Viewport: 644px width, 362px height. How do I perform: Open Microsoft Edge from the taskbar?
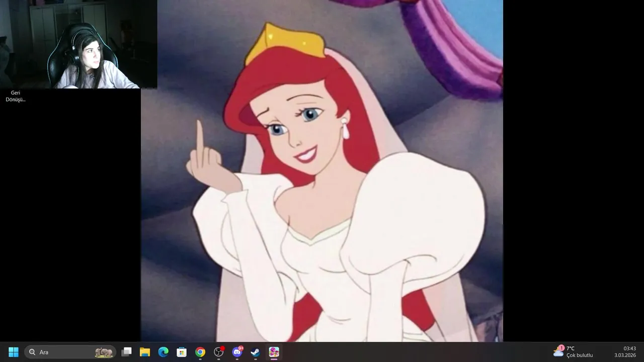point(164,352)
